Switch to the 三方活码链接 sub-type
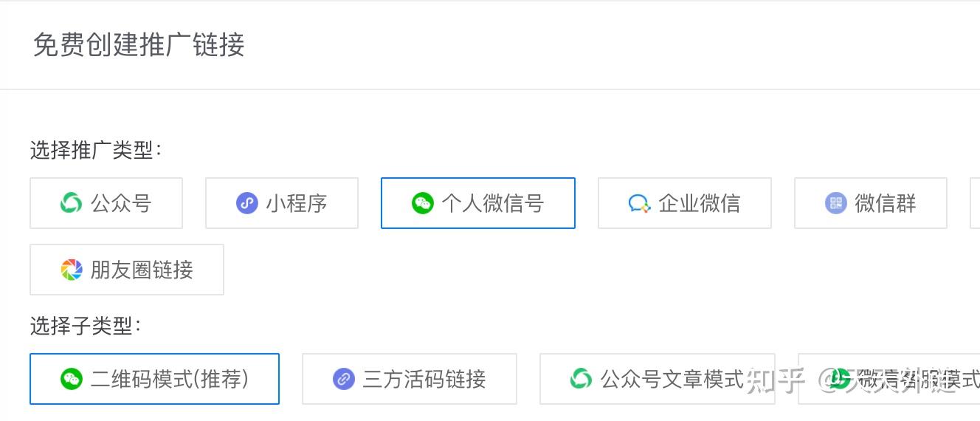The image size is (980, 421). [x=410, y=379]
